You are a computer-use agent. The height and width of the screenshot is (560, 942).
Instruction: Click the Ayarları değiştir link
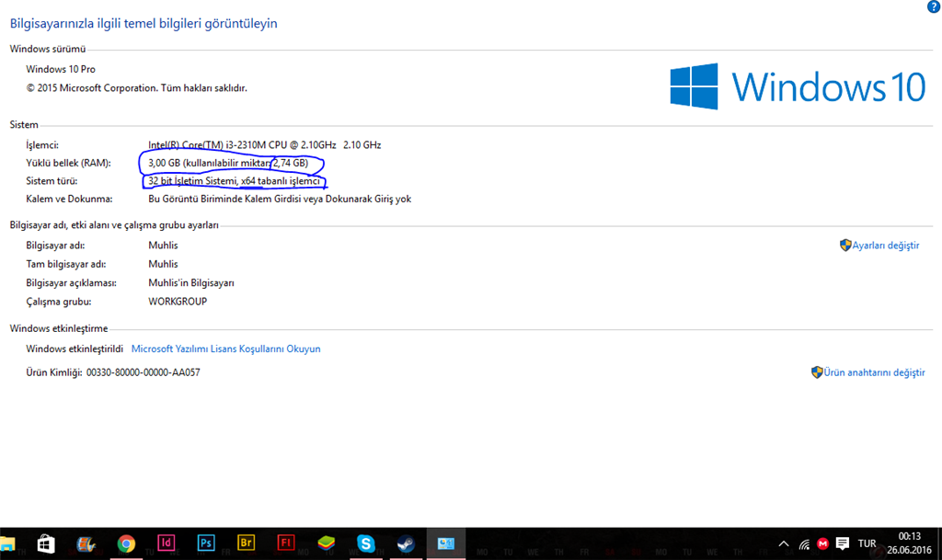886,246
